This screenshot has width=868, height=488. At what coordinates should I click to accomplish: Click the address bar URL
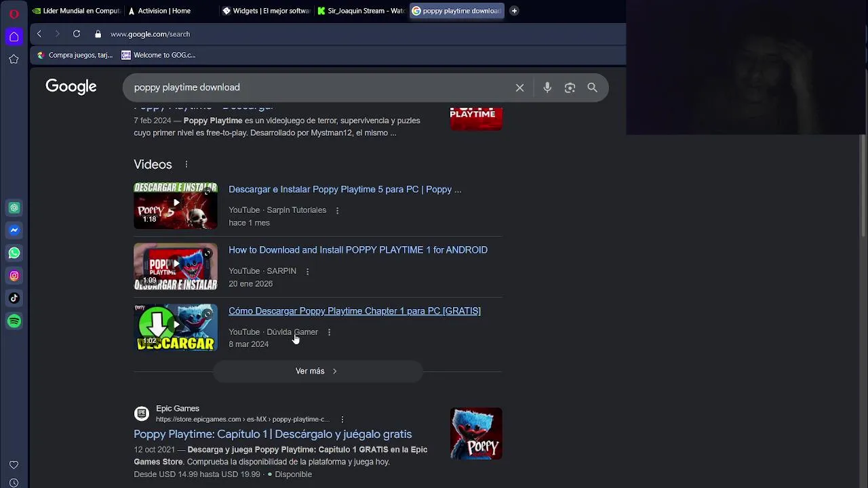point(150,34)
